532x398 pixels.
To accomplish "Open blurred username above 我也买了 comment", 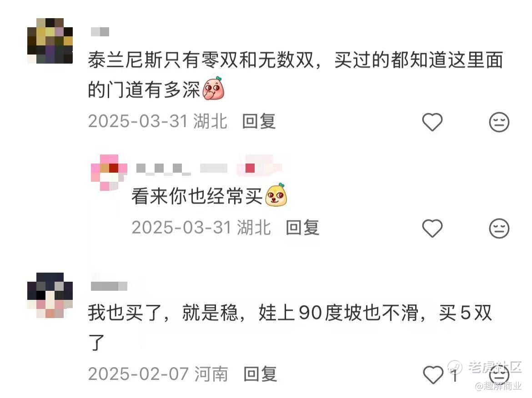I will point(109,286).
